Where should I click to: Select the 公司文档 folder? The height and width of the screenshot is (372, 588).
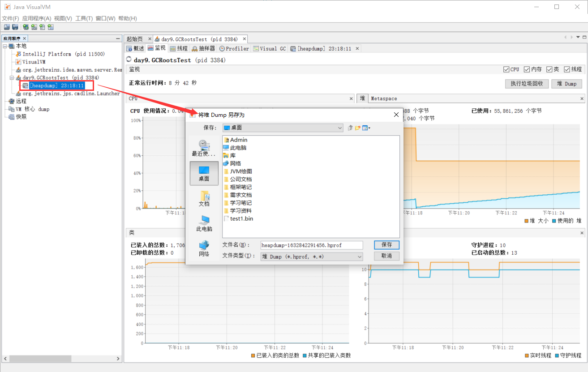click(x=237, y=179)
